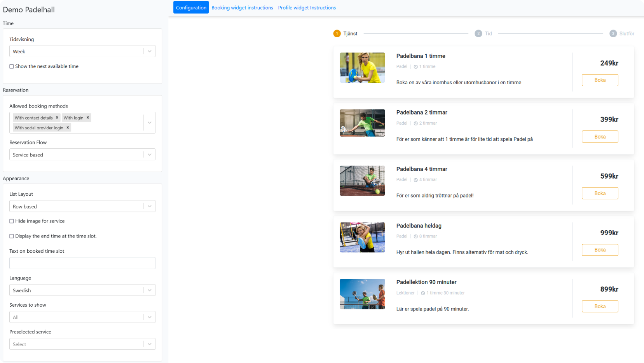Screen dimensions: 644x363
Task: Click the 'Padelbana heldag' title
Action: pos(419,226)
